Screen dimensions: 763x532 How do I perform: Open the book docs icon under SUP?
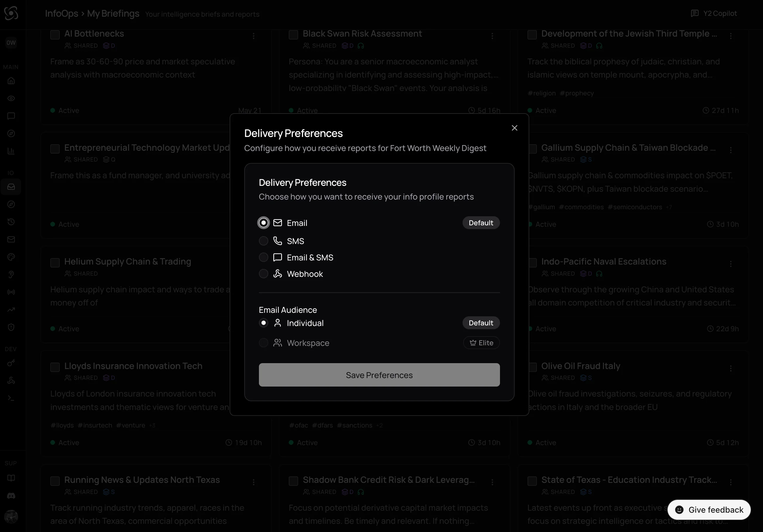11,478
